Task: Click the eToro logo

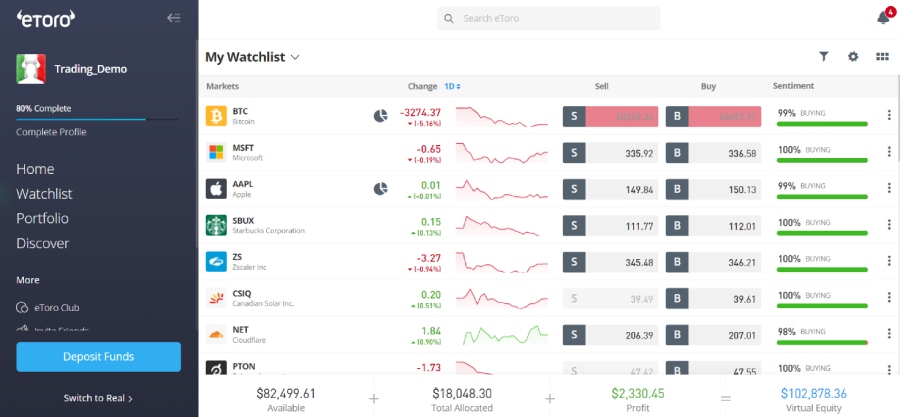Action: point(46,18)
